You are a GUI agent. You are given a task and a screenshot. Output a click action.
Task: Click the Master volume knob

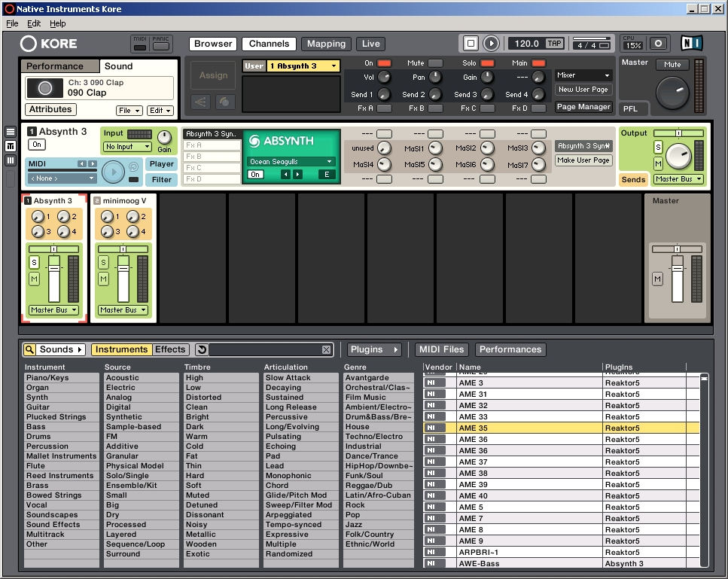[673, 92]
